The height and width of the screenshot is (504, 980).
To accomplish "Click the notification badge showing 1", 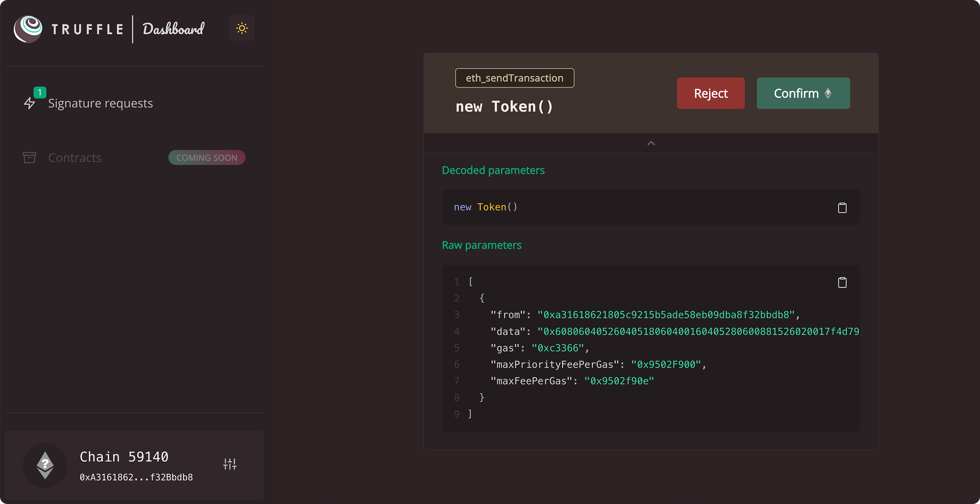I will (x=40, y=92).
